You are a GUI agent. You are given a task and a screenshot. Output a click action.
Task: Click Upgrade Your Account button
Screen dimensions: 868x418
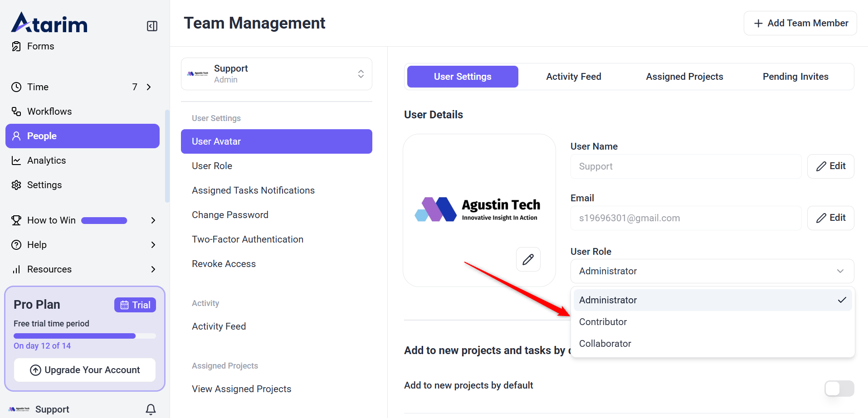[85, 370]
